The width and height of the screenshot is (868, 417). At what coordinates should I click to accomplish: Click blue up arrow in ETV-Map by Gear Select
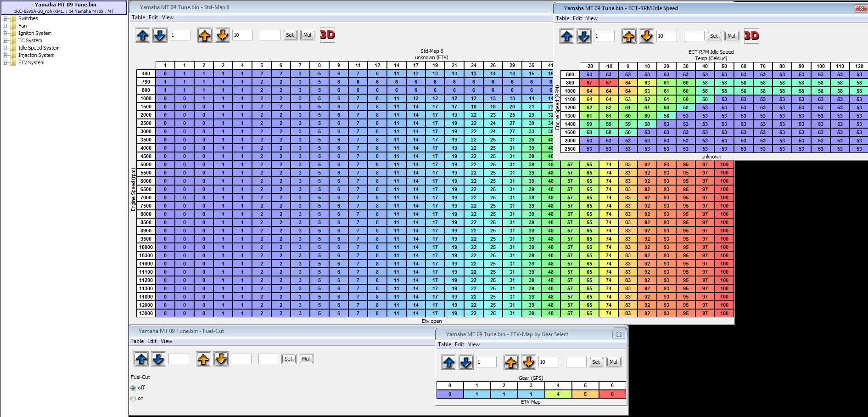[x=449, y=362]
